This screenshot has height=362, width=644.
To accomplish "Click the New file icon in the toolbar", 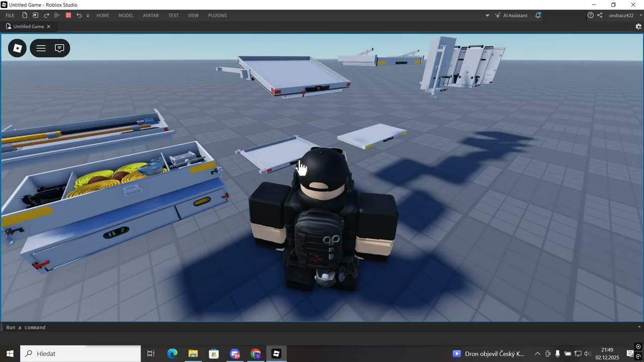I will 25,16.
